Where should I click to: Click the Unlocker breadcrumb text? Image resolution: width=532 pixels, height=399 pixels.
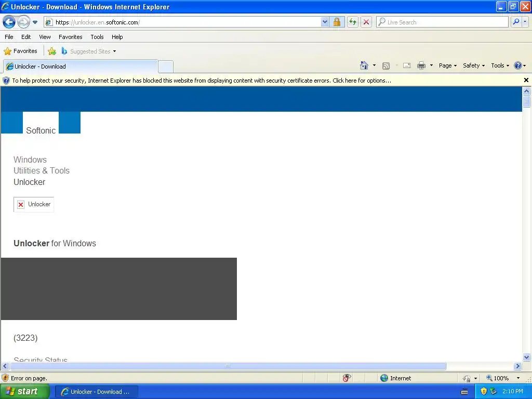[29, 182]
